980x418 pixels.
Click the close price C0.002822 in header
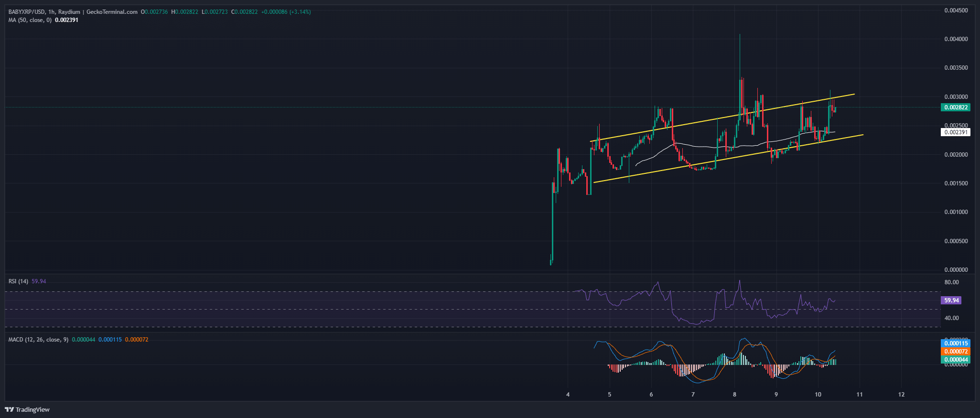click(x=244, y=12)
